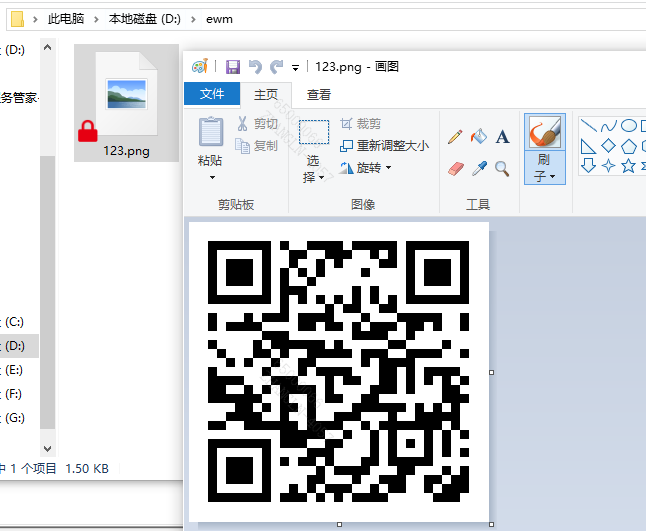The height and width of the screenshot is (531, 646).
Task: Expand the 选择 dropdown arrow
Action: pyautogui.click(x=321, y=178)
